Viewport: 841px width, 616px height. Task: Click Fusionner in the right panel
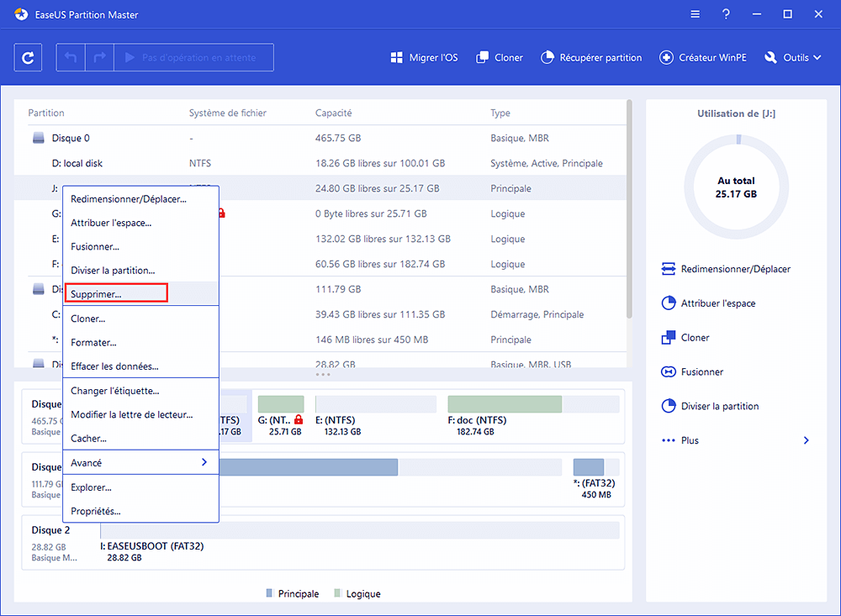(x=692, y=372)
